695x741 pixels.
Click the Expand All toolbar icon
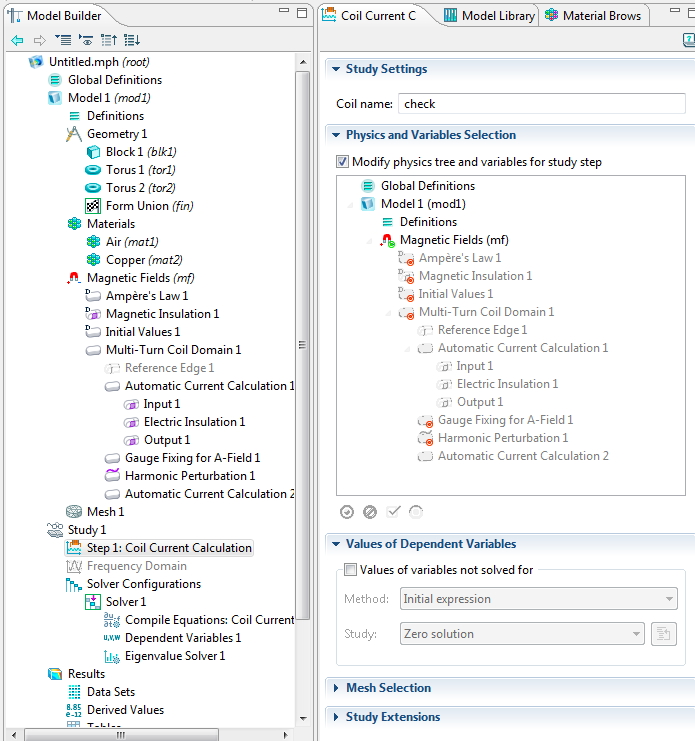[132, 40]
